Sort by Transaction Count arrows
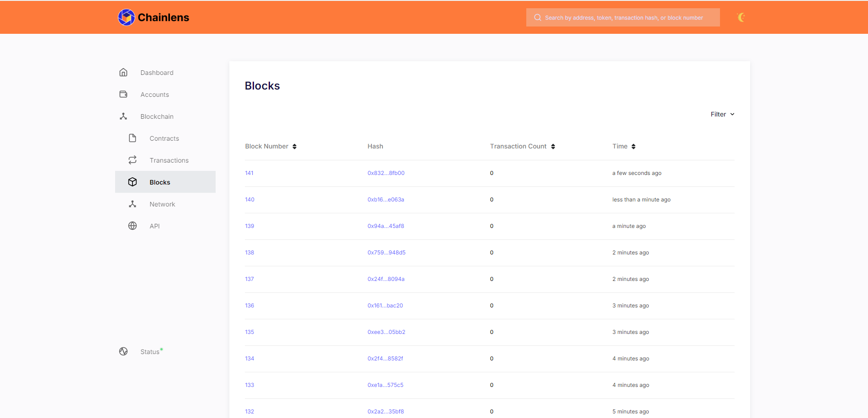Viewport: 868px width, 418px height. click(553, 147)
